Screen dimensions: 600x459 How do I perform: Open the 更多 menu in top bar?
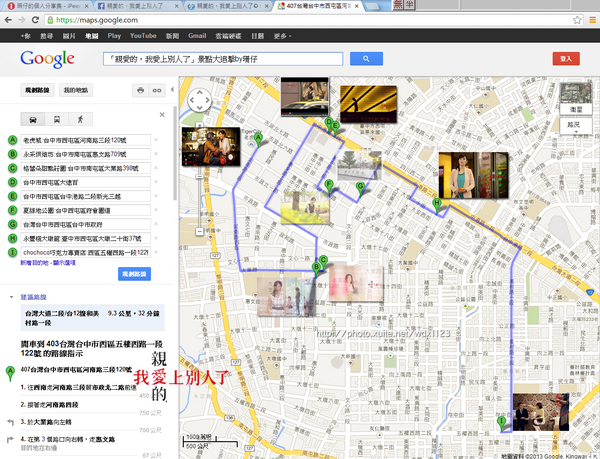(x=282, y=35)
